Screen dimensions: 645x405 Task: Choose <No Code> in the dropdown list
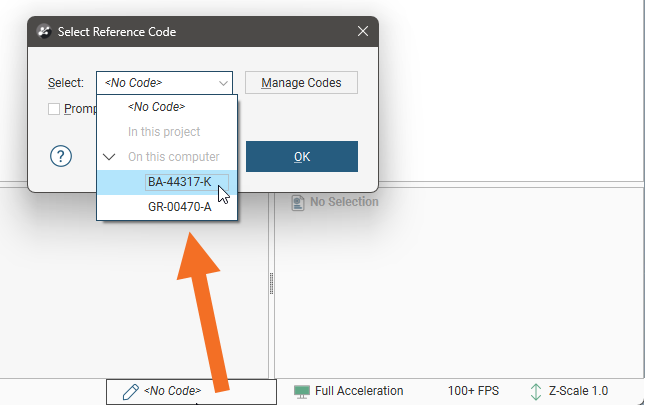coord(156,107)
